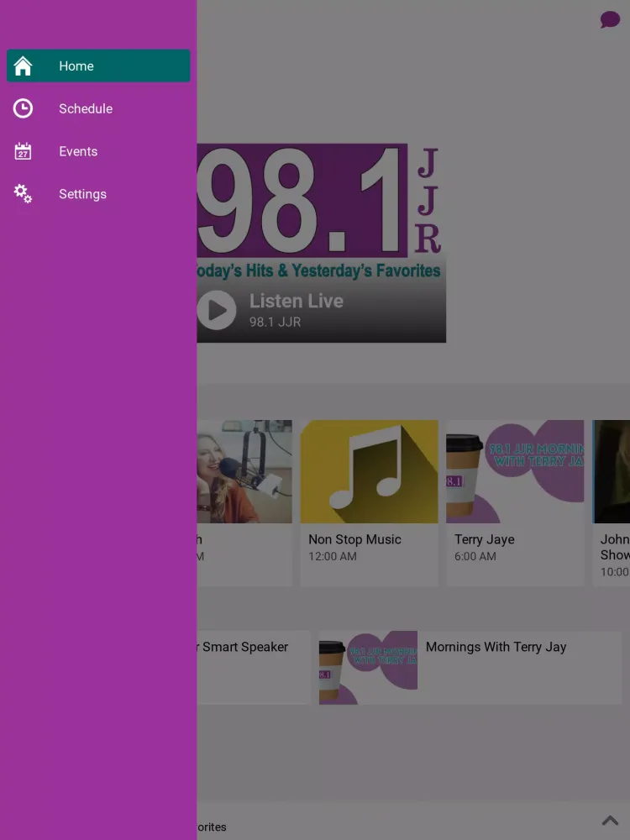Click Mornings With Terry Jay thumbnail image
The height and width of the screenshot is (840, 630).
368,668
